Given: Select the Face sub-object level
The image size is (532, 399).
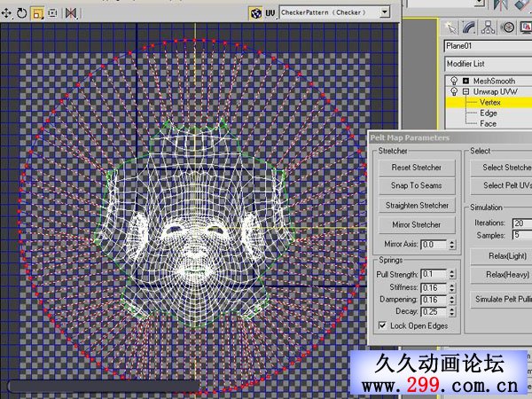Looking at the screenshot, I should [x=488, y=124].
